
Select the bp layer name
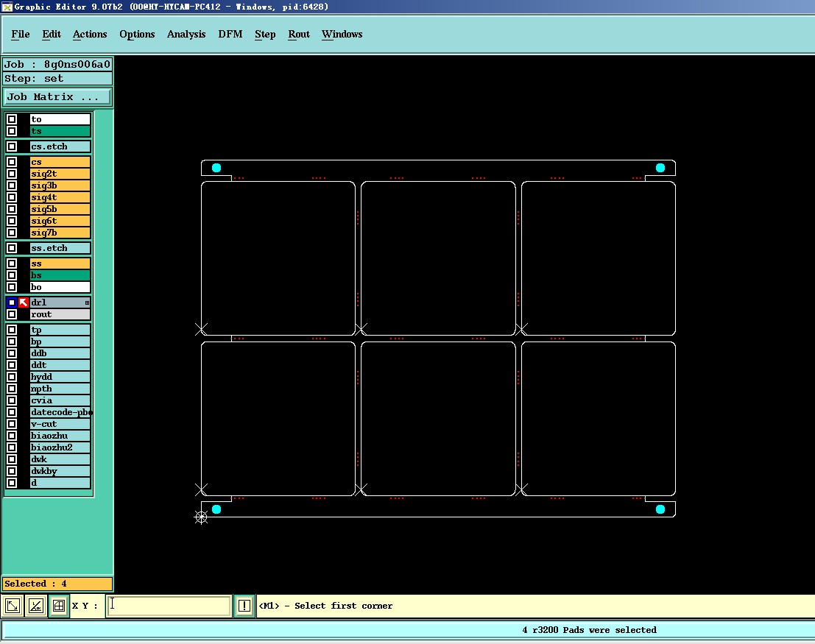[x=60, y=342]
